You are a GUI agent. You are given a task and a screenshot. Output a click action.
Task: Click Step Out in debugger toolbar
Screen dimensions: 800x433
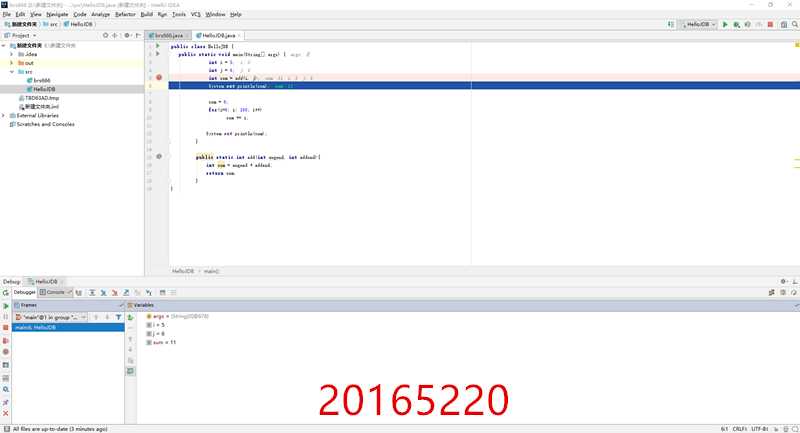tap(126, 293)
